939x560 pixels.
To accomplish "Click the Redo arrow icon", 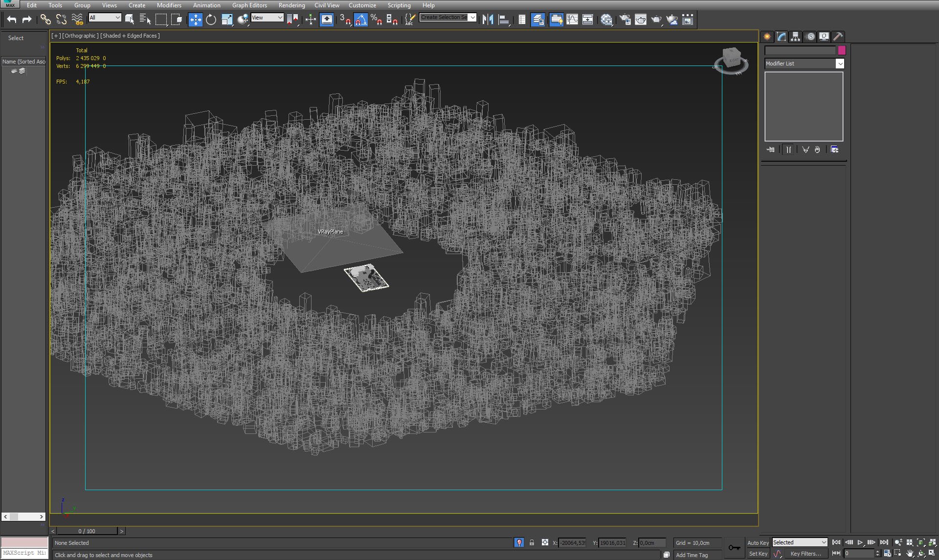I will [x=27, y=20].
